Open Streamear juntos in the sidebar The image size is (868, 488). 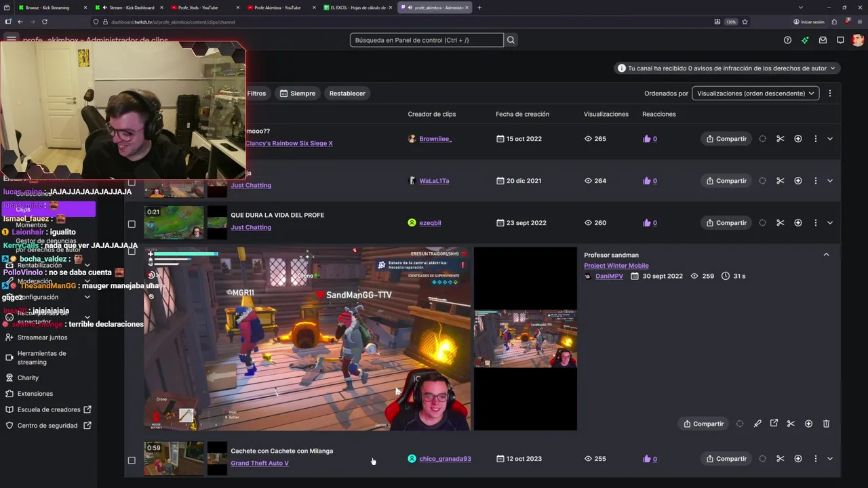(x=42, y=338)
